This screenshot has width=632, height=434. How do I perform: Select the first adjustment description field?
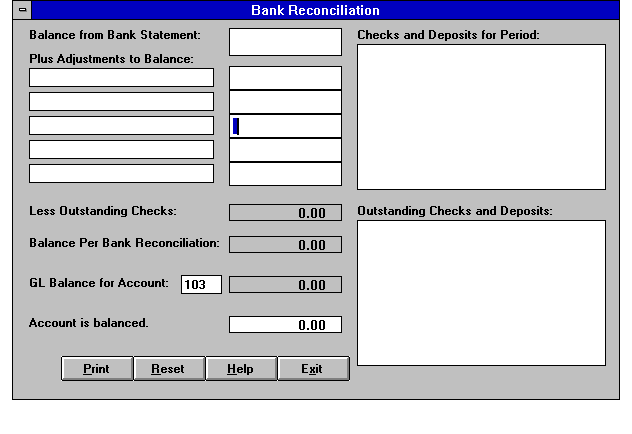click(x=121, y=78)
